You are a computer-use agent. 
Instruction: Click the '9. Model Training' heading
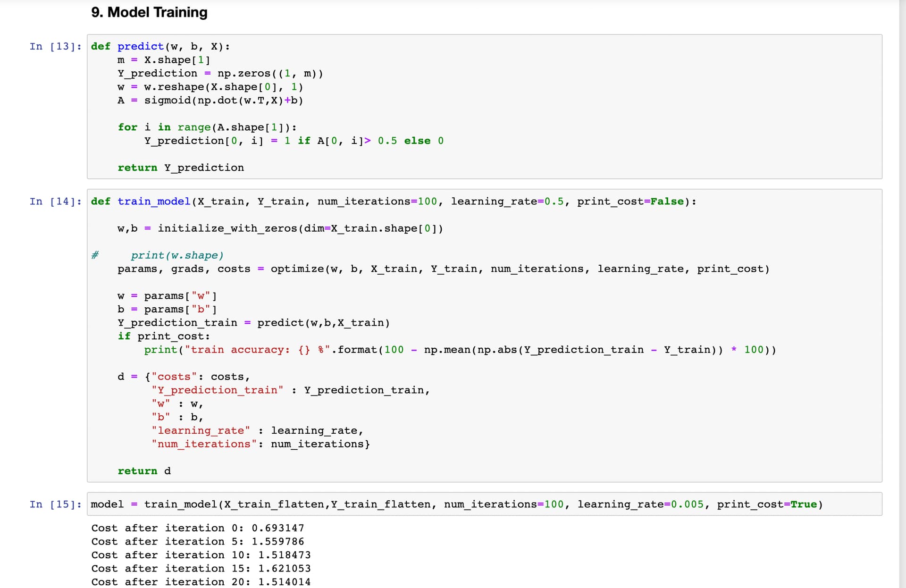(149, 12)
